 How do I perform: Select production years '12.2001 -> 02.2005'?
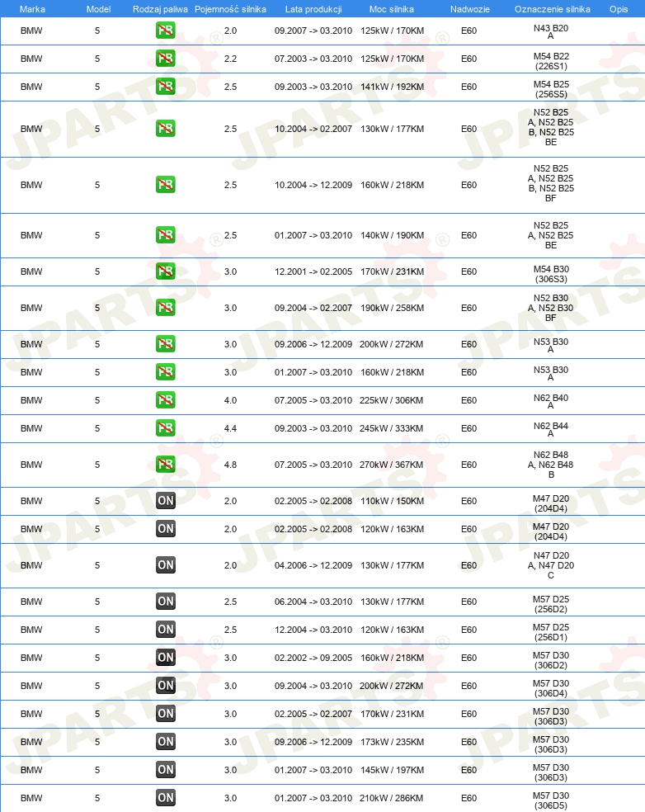[x=313, y=271]
